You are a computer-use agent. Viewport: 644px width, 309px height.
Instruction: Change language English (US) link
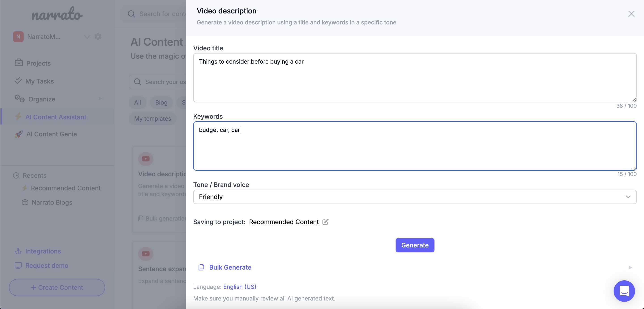239,287
